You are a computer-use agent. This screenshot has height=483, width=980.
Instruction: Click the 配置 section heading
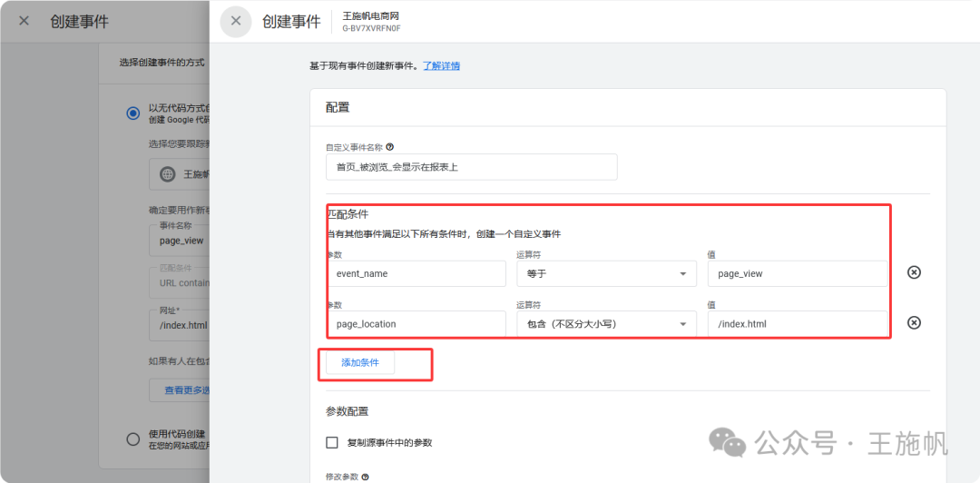pyautogui.click(x=338, y=108)
